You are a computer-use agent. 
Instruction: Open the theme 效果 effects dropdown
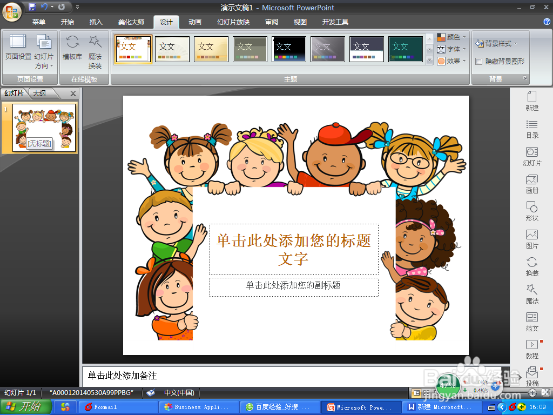tap(451, 61)
